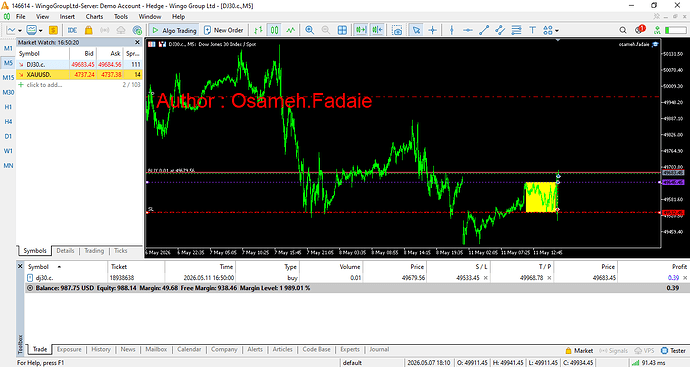Open the Tester button in toolbox
The height and width of the screenshot is (367, 690).
tap(673, 351)
